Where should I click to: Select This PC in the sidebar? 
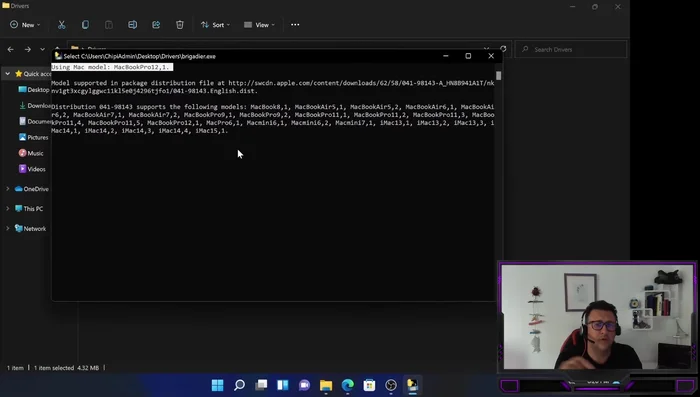tap(29, 209)
